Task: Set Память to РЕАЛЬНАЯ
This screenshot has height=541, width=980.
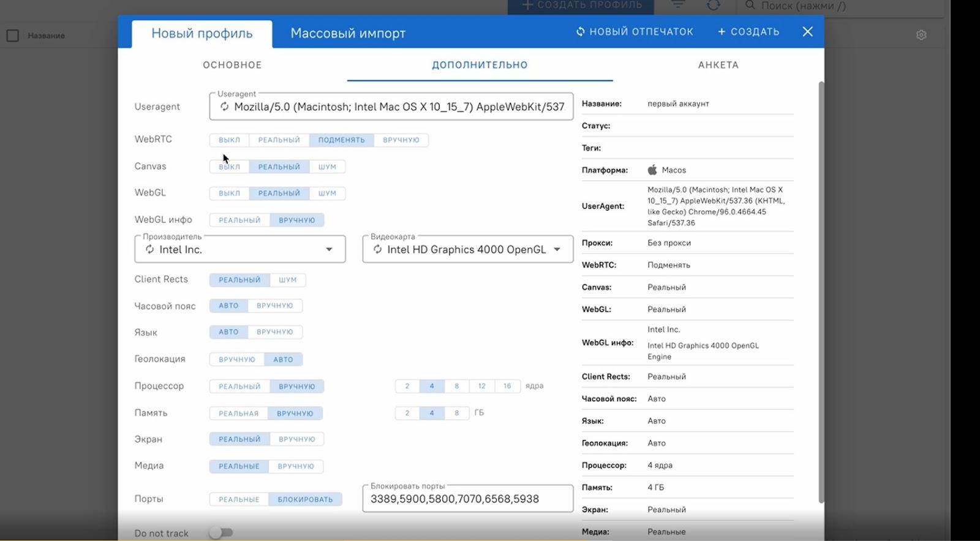Action: click(239, 414)
